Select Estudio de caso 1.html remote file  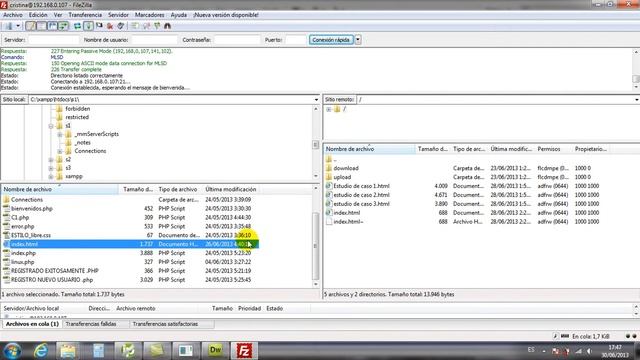click(361, 186)
